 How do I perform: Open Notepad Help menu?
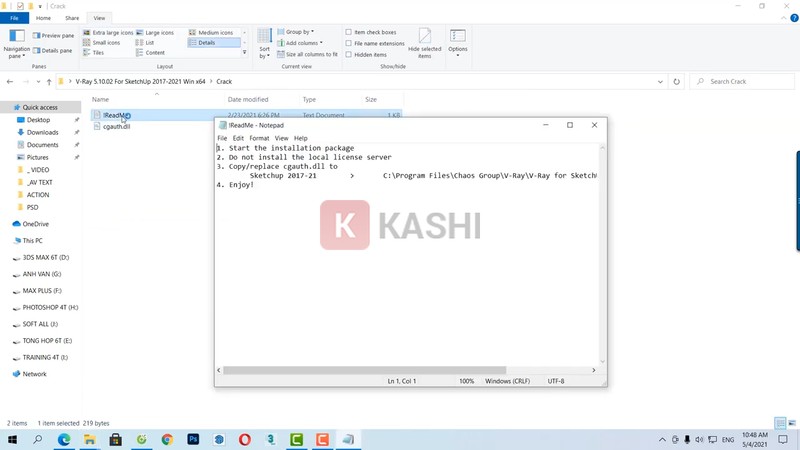coord(301,138)
